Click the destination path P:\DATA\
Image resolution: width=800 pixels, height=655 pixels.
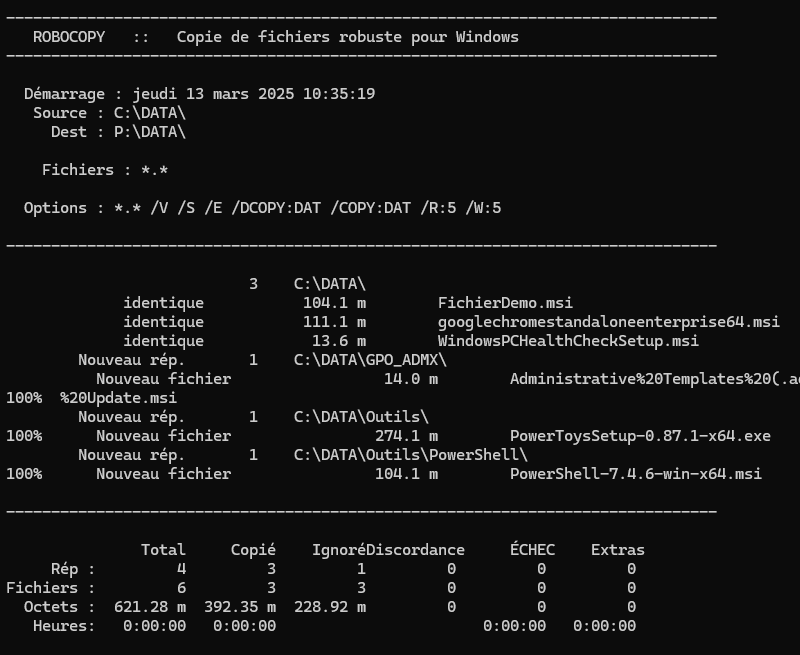[150, 132]
